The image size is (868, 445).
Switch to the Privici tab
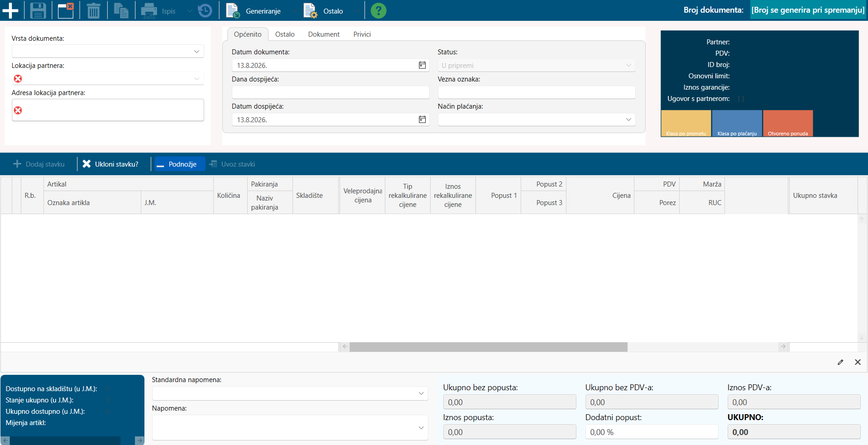pos(362,34)
